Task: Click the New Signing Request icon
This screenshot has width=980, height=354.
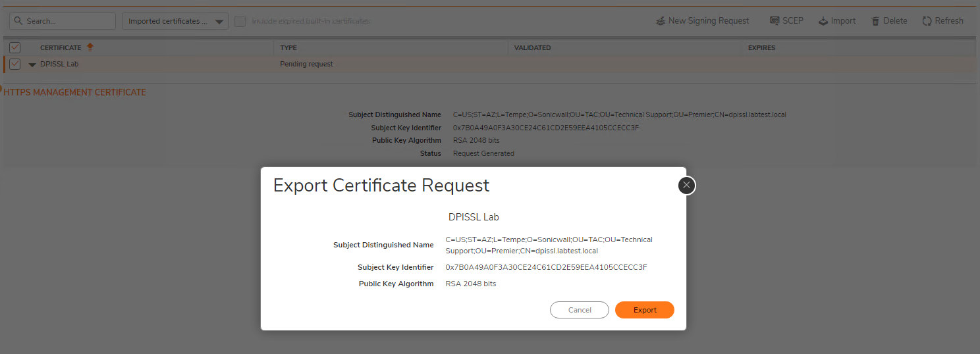Action: (x=661, y=21)
